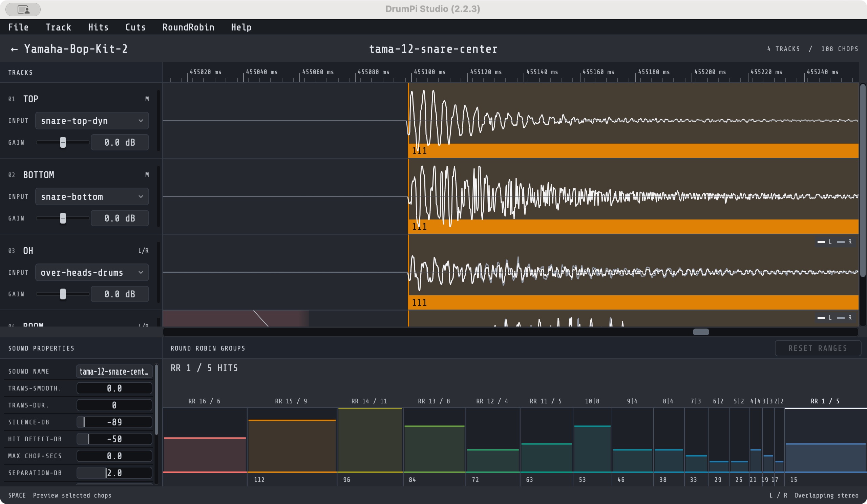Select round robin group RR 11 / 5
Viewport: 867px width, 504px height.
coord(546,440)
